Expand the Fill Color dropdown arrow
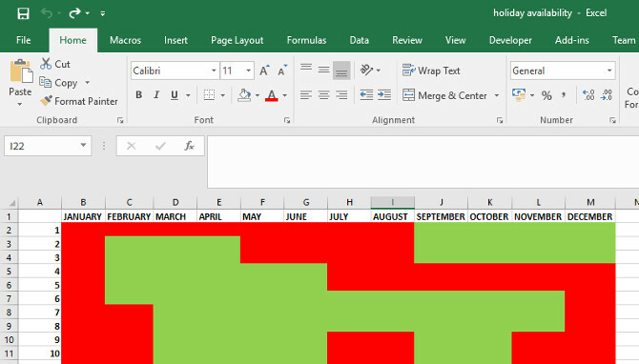The width and height of the screenshot is (639, 364). click(258, 95)
